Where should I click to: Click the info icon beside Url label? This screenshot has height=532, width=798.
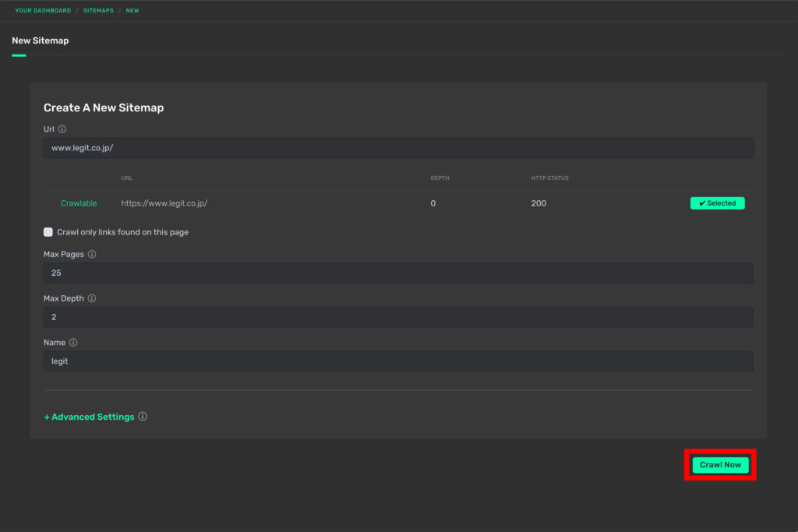[x=62, y=129]
